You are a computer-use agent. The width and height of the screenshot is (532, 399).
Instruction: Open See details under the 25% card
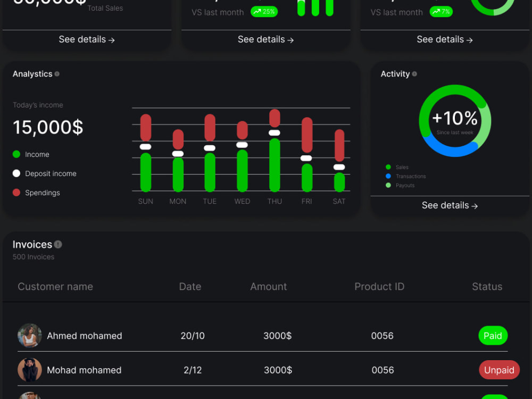click(265, 39)
